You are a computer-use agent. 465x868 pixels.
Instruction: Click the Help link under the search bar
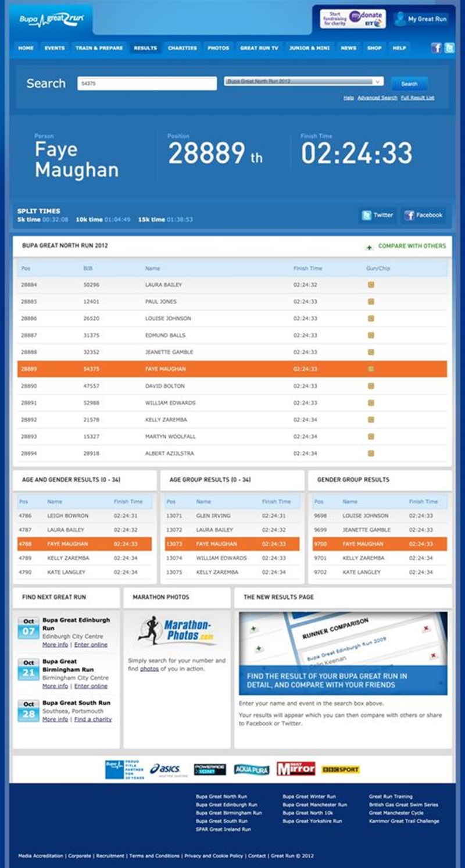click(349, 98)
